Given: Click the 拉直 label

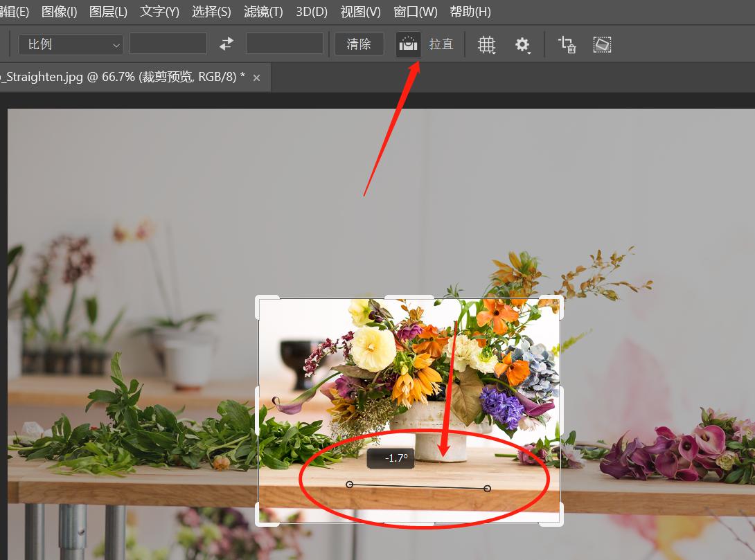Looking at the screenshot, I should click(441, 44).
